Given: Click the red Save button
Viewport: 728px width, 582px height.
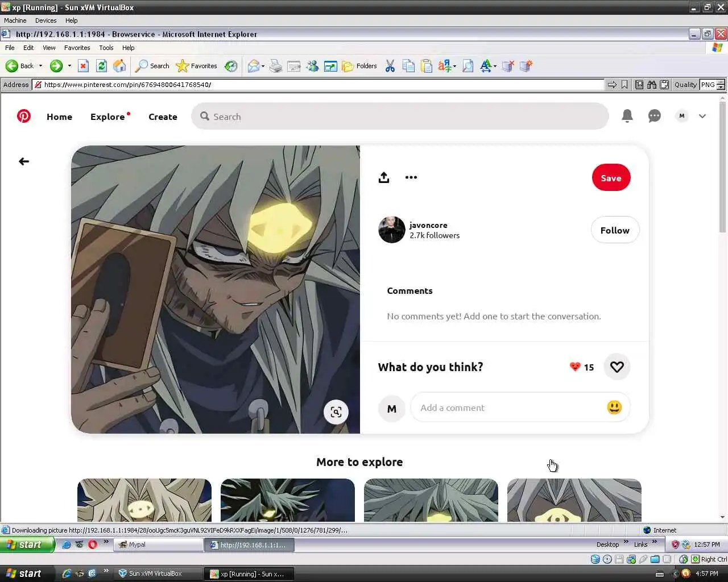Looking at the screenshot, I should (x=611, y=178).
